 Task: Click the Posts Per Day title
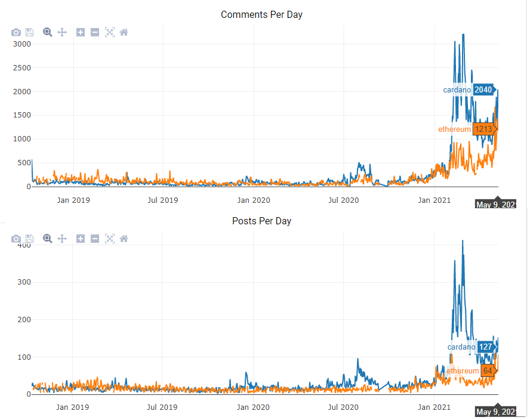(261, 221)
